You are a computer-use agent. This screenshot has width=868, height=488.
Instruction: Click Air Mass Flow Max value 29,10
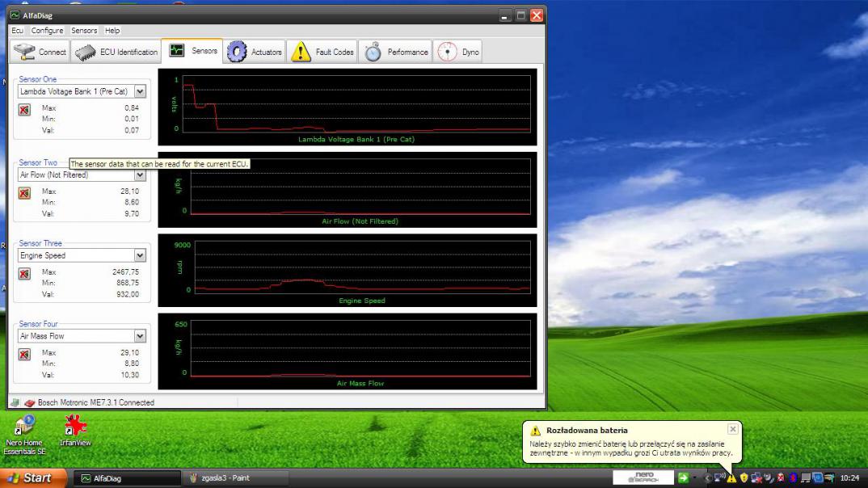(x=129, y=352)
